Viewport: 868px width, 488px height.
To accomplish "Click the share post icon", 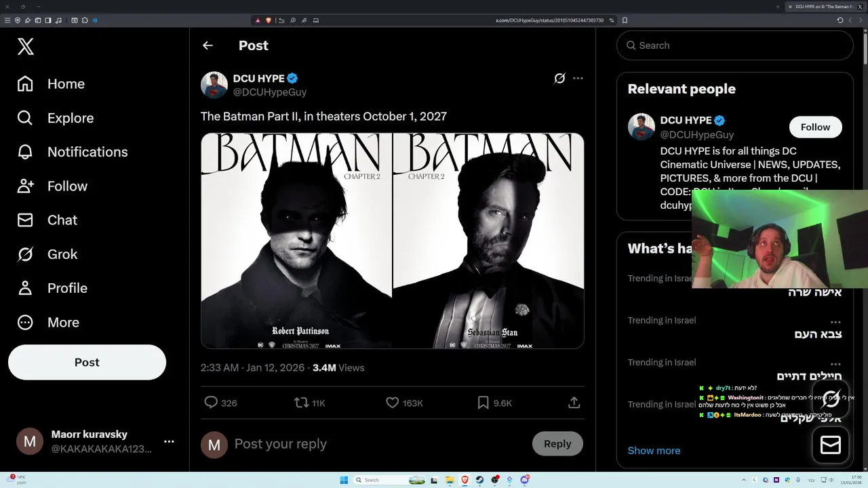I will tap(574, 403).
